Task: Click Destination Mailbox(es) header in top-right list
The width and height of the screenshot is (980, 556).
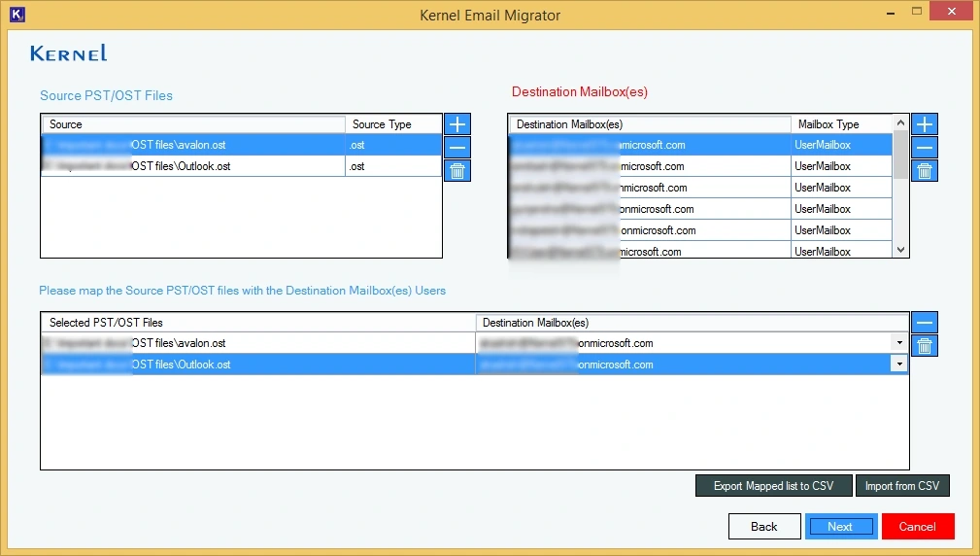Action: [650, 123]
